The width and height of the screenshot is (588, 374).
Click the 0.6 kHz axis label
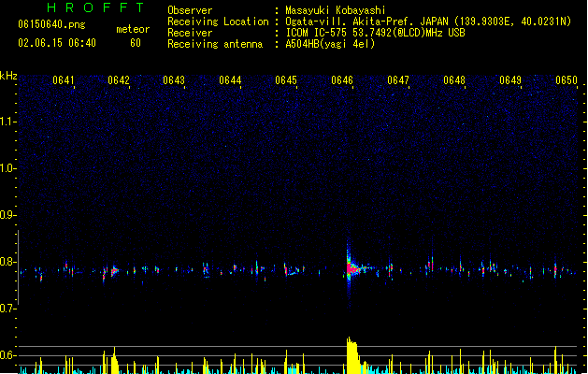7,355
